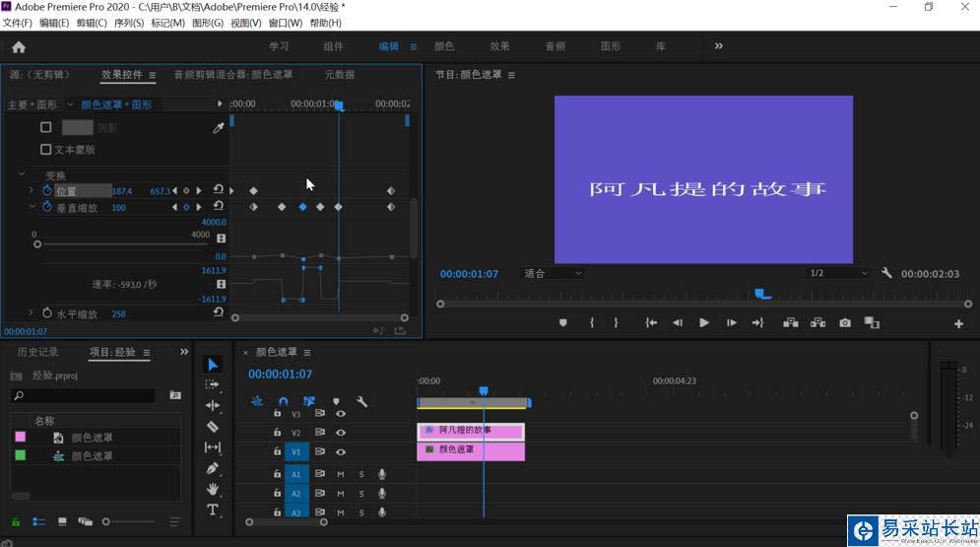Collapse the 变换 section
The width and height of the screenshot is (980, 547).
pos(22,174)
